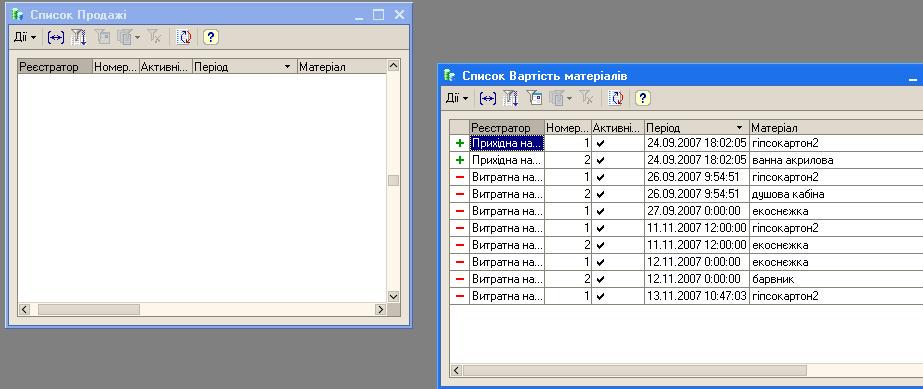Click refresh icon in Список Вартість матеріалів toolbar

click(x=616, y=98)
